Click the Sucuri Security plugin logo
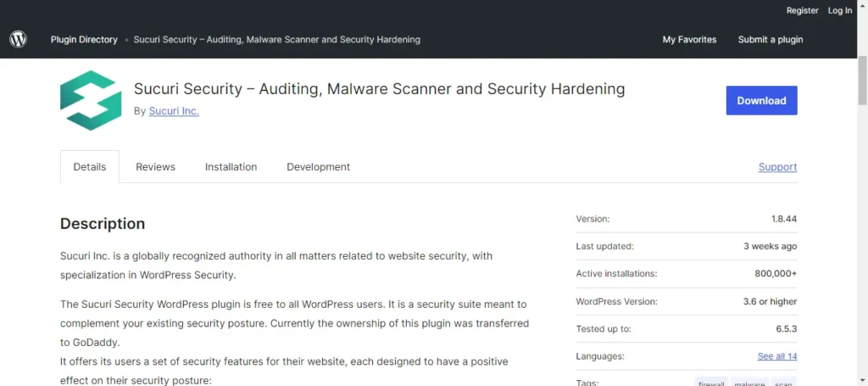Image resolution: width=868 pixels, height=386 pixels. (x=91, y=100)
